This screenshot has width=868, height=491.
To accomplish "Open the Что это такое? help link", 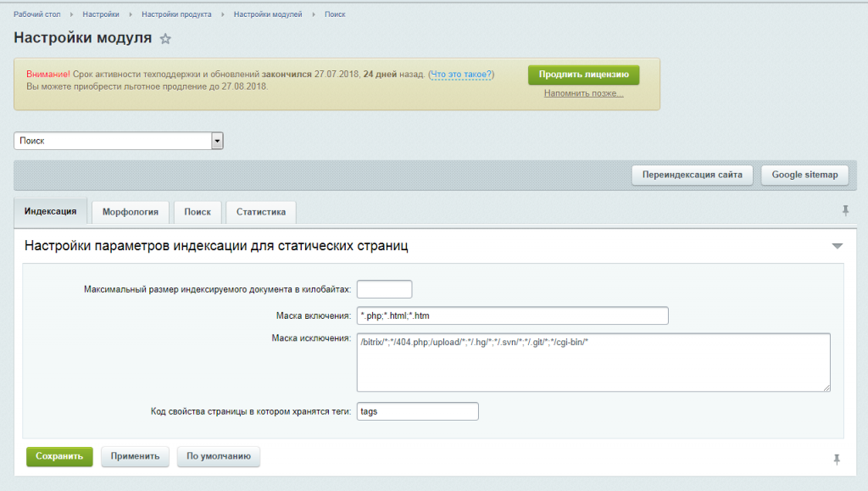I will [x=462, y=75].
